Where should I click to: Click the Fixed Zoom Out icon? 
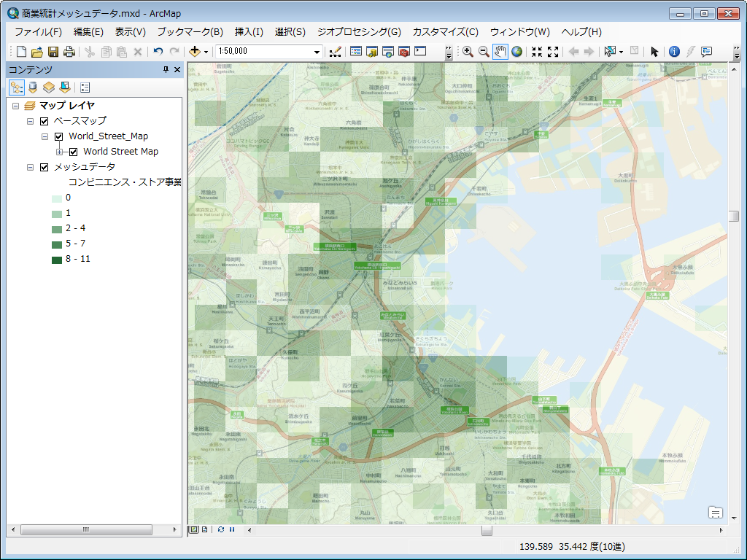coord(553,52)
